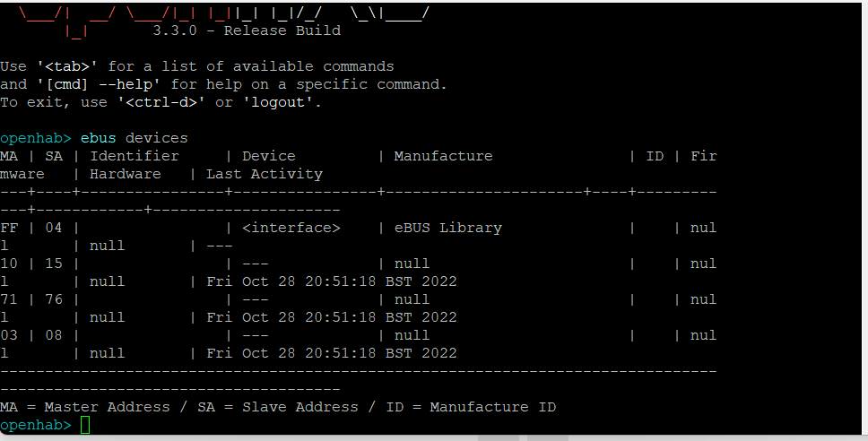Click the '<interface>' device entry
Image resolution: width=868 pixels, height=441 pixels.
coord(291,228)
